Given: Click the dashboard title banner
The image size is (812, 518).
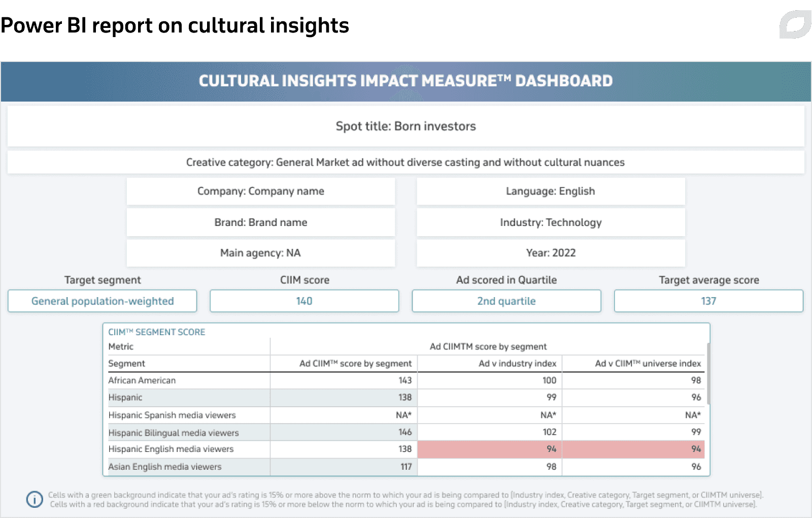Looking at the screenshot, I should click(x=406, y=81).
